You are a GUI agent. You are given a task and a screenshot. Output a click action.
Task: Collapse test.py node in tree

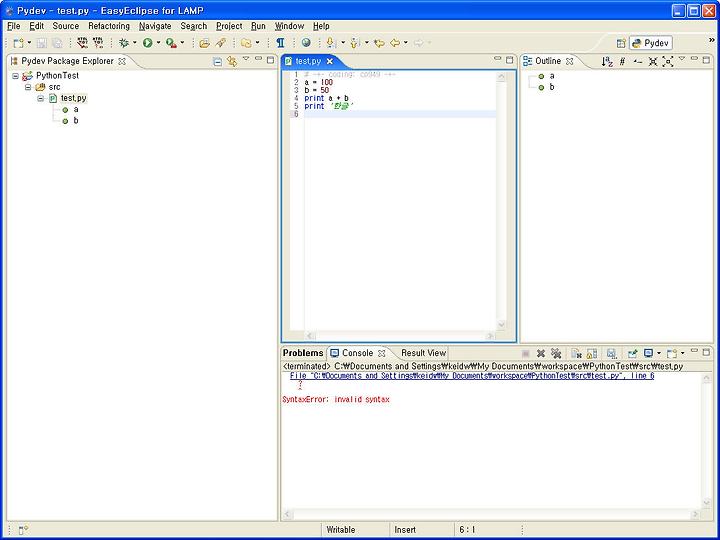click(40, 98)
